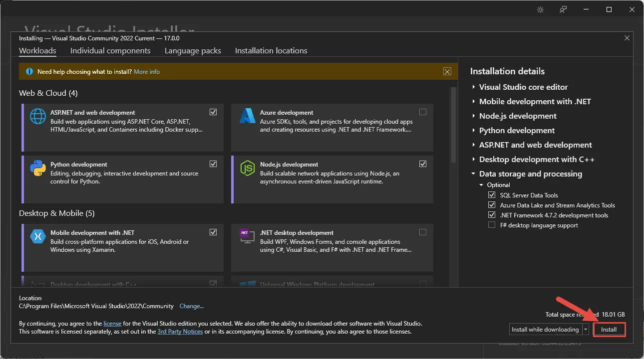Expand Node.js development details

(x=473, y=116)
